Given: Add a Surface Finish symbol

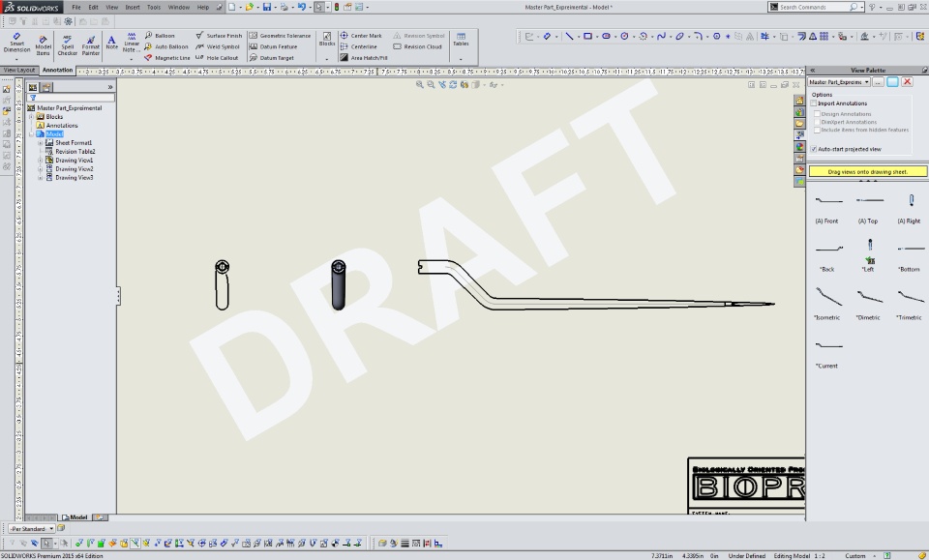Looking at the screenshot, I should pyautogui.click(x=219, y=36).
